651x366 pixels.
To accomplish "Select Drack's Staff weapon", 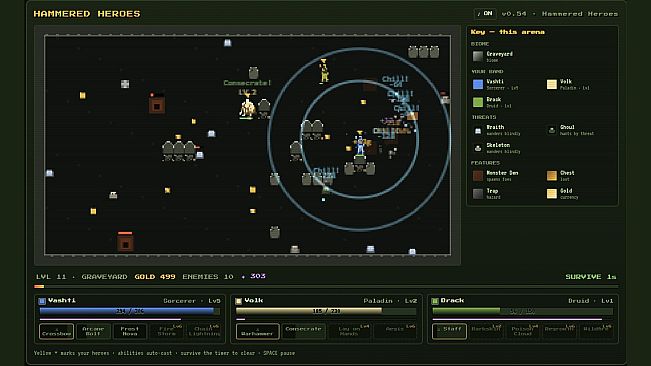I will click(449, 331).
